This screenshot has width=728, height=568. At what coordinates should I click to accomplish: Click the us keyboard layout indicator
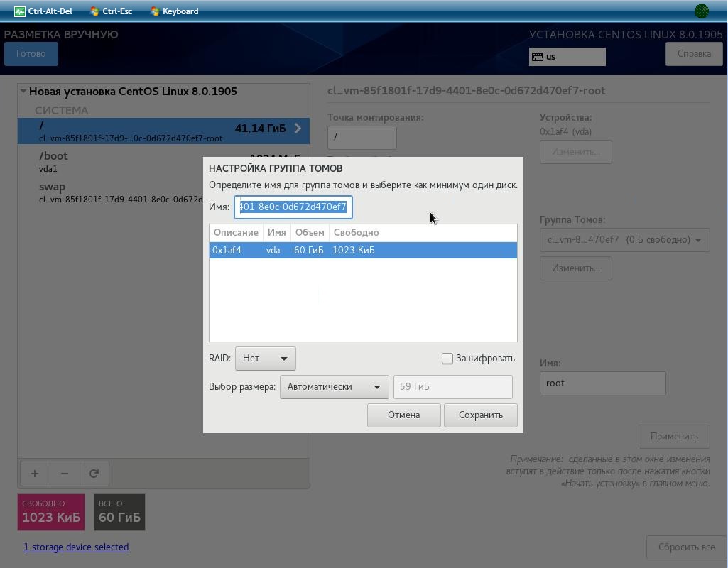567,57
